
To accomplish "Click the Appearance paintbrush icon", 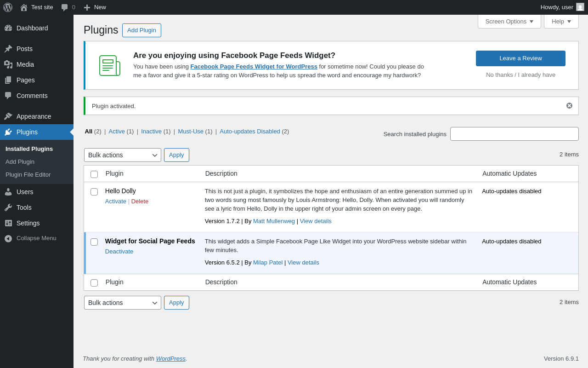I will tap(8, 116).
